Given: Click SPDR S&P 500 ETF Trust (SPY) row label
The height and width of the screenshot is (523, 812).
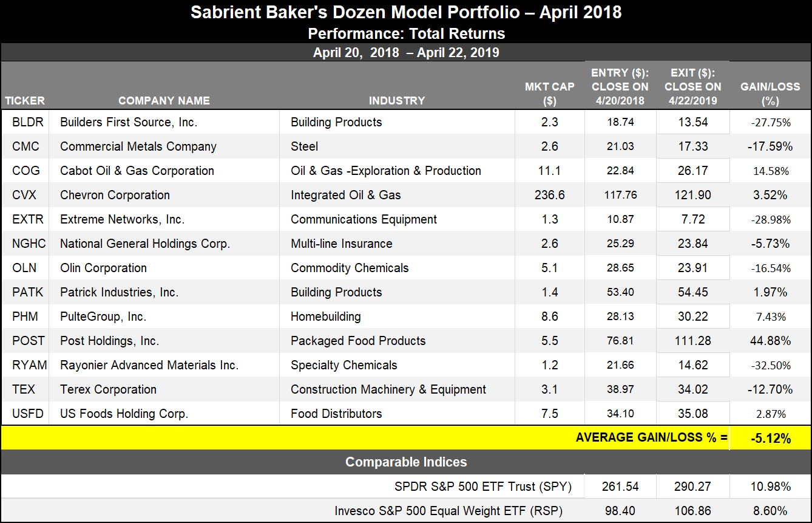Looking at the screenshot, I should pyautogui.click(x=482, y=487).
